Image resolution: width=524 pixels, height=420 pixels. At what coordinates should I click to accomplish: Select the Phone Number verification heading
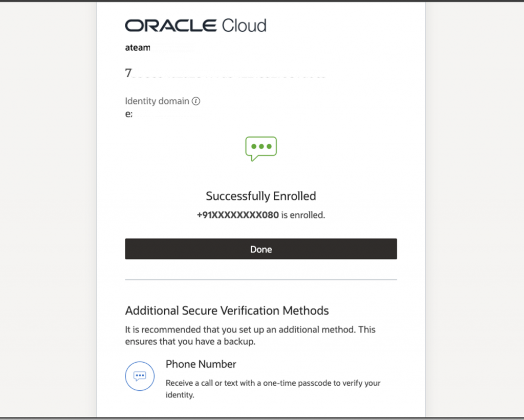click(201, 364)
